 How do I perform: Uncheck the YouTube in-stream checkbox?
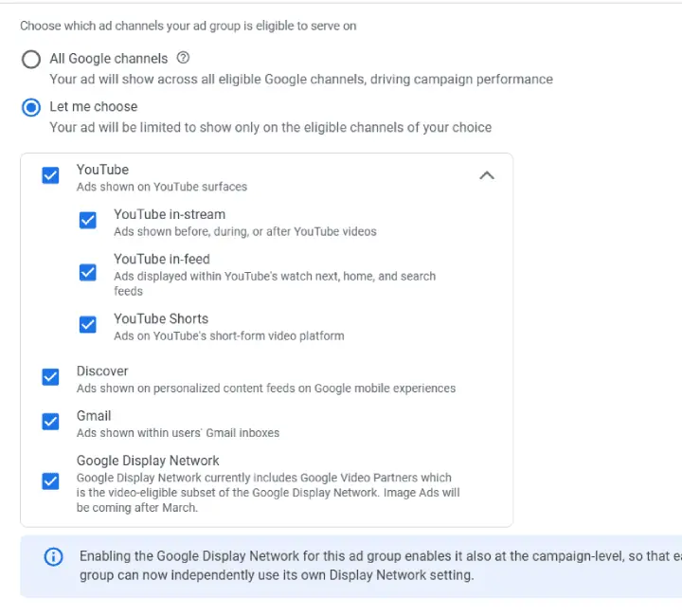tap(88, 220)
